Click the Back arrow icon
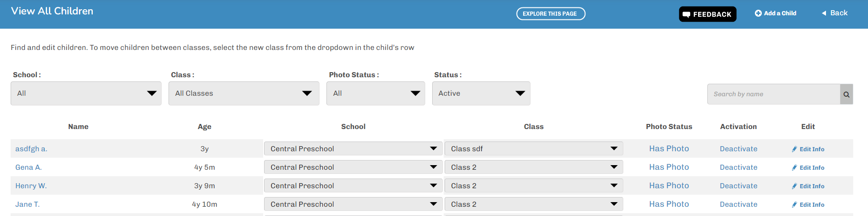Screen dimensions: 868x216 point(824,13)
